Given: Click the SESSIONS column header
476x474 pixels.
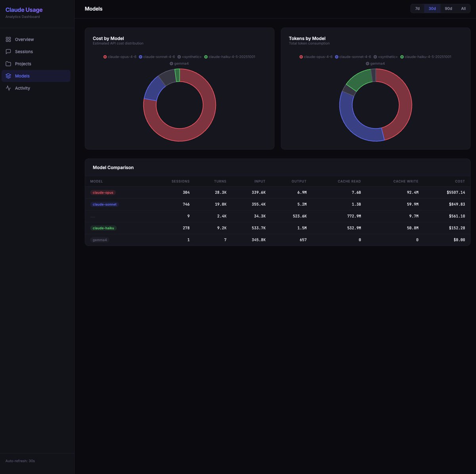Looking at the screenshot, I should (x=180, y=181).
